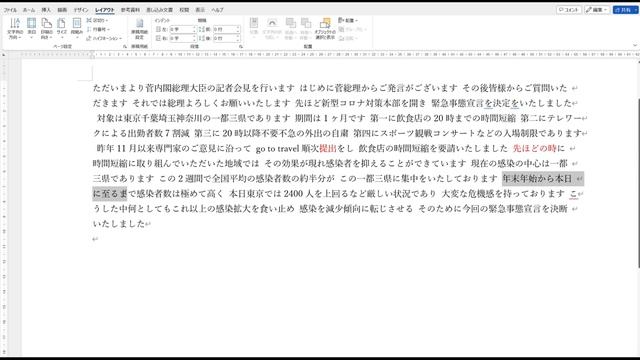Click the right indent stepper arrows
Screen dimensions: 640x360
pos(195,38)
